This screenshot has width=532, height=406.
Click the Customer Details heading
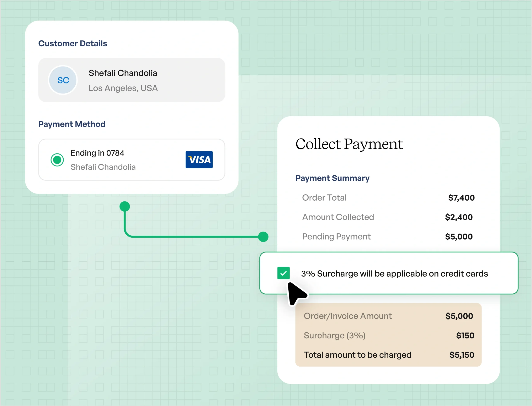[x=73, y=43]
